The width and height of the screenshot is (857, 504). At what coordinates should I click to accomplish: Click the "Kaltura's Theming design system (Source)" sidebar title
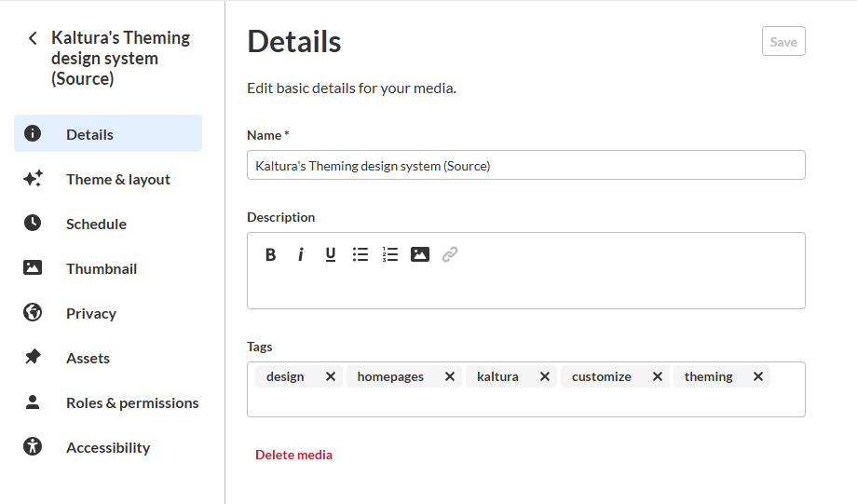click(x=121, y=58)
